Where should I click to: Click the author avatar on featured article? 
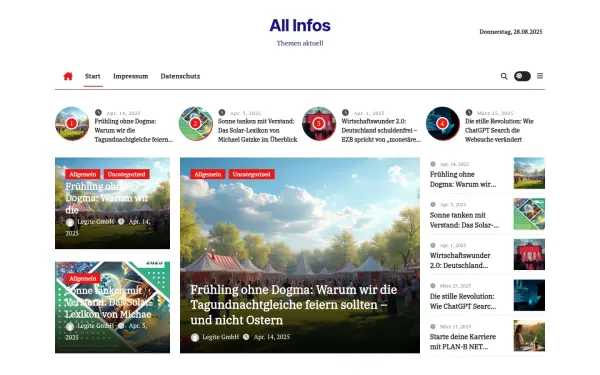pos(195,337)
